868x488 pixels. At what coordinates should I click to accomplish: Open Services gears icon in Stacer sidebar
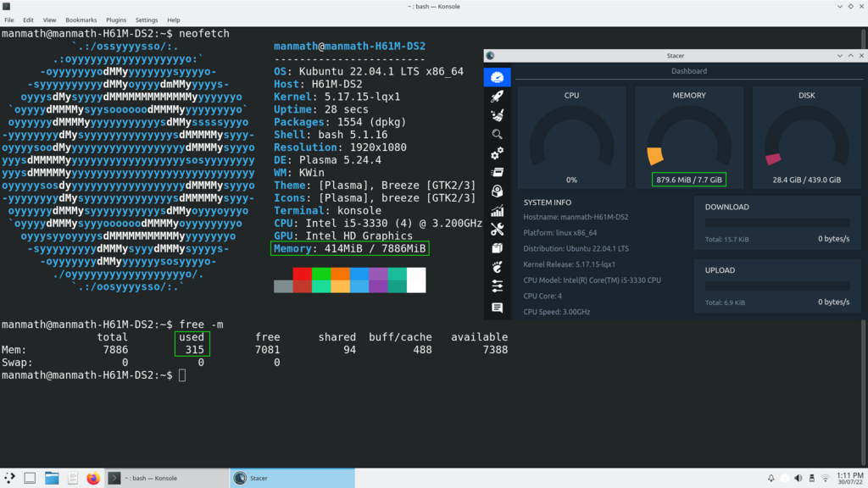point(497,153)
